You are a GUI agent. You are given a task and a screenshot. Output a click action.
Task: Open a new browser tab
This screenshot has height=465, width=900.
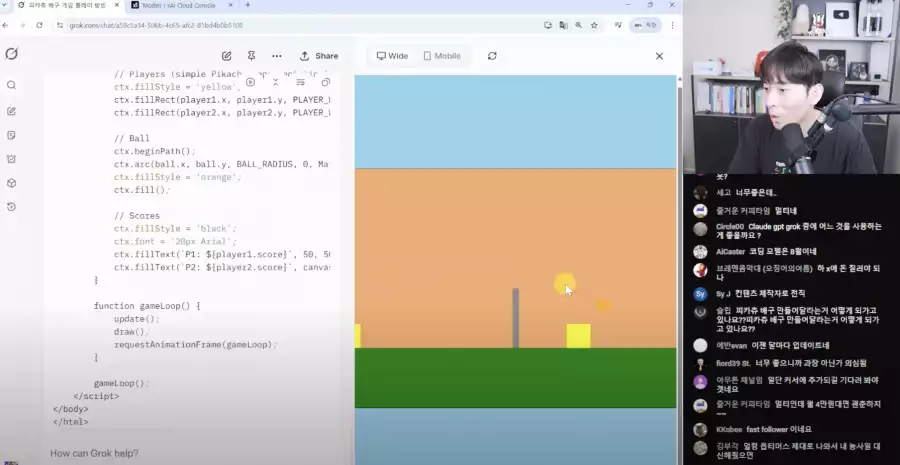coord(248,5)
